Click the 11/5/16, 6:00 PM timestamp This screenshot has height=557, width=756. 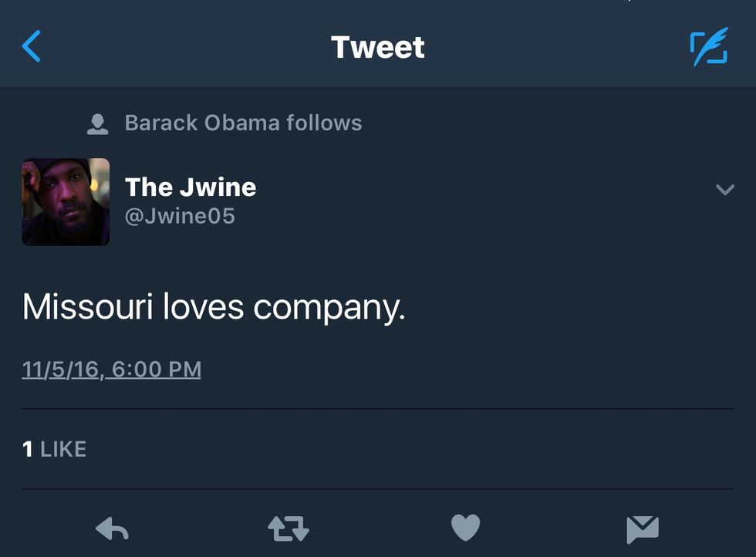click(x=112, y=370)
